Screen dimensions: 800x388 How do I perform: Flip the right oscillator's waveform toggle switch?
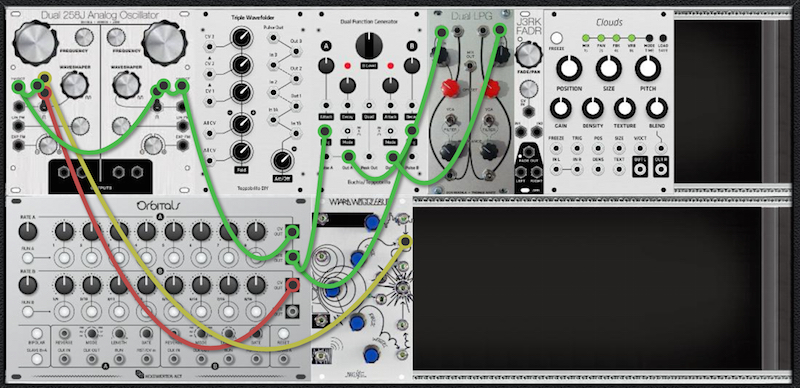click(157, 105)
